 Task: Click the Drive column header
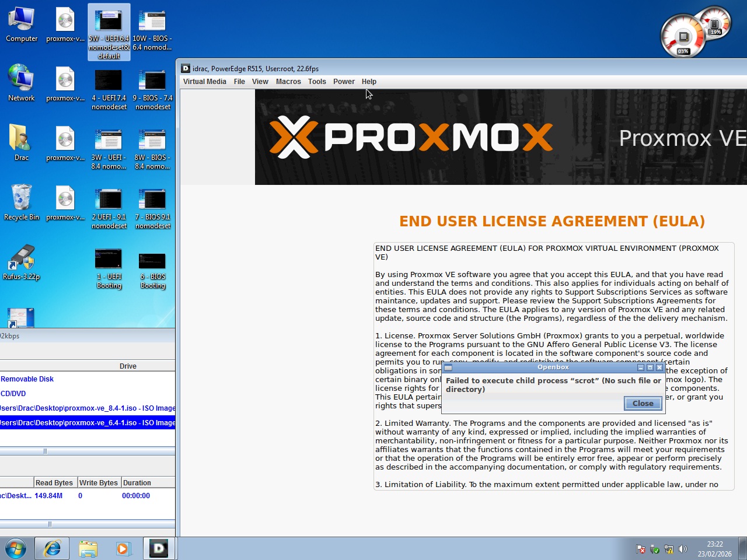(128, 366)
